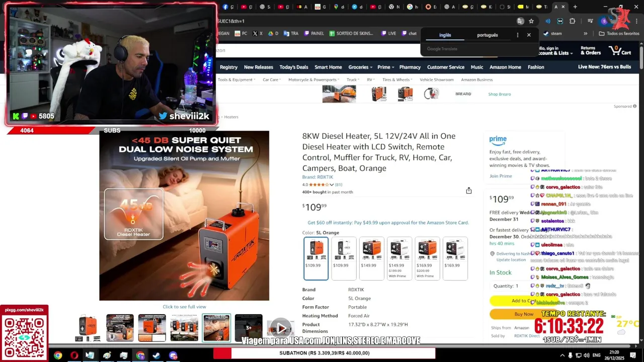
Task: Open Google Chrome from the taskbar
Action: [58, 355]
